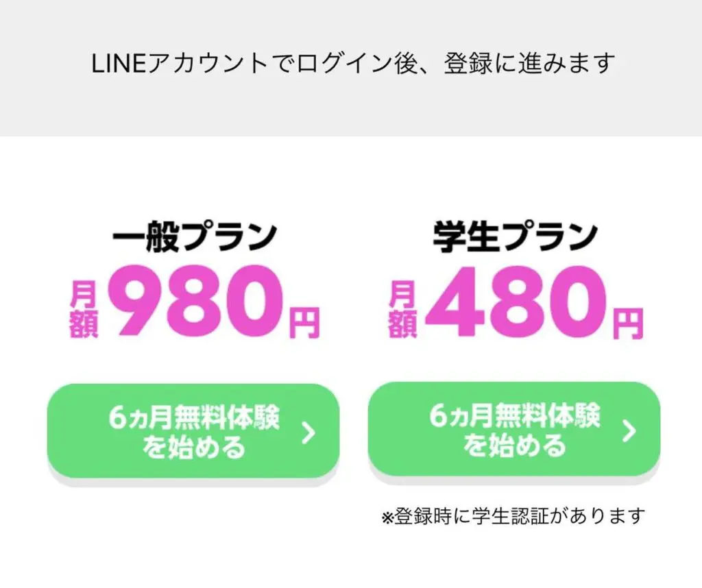702x588 pixels.
Task: Start the 6ヵ月無料体験 under the 980円 plan
Action: 193,431
